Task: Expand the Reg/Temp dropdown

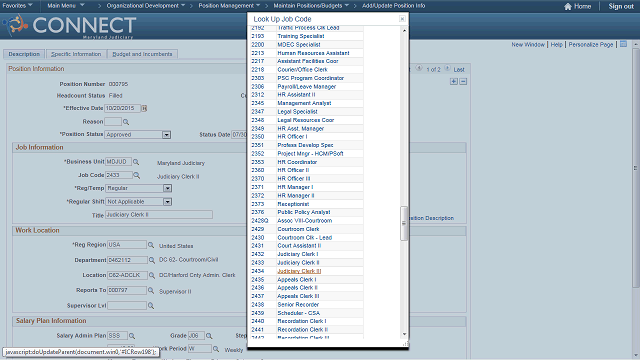Action: point(167,189)
